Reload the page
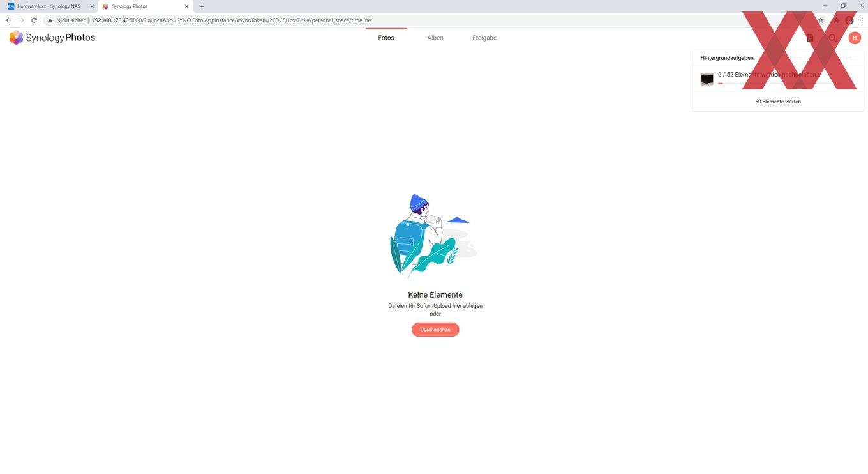868x474 pixels. coord(34,20)
